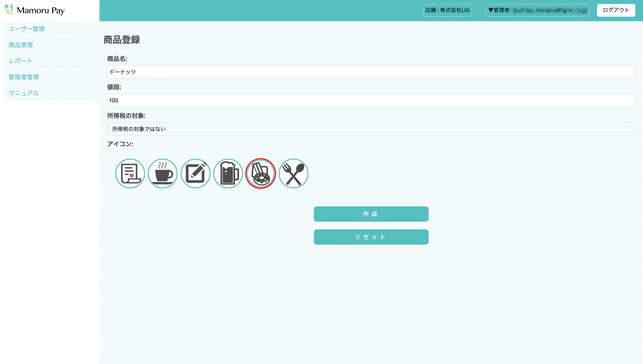The width and height of the screenshot is (643, 364).
Task: Open the マニュアル page
Action: 52,93
